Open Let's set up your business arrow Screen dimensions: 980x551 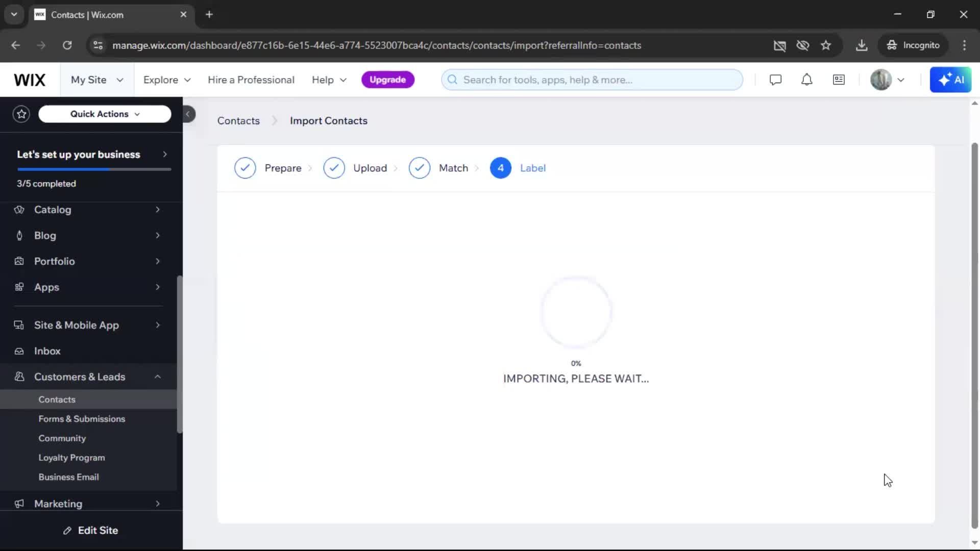tap(165, 155)
